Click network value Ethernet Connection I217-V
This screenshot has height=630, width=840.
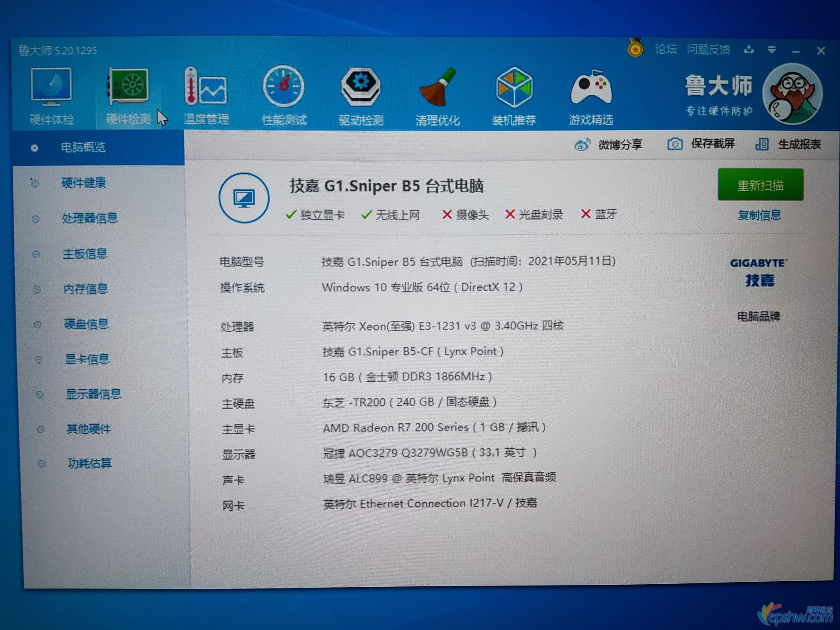[430, 503]
